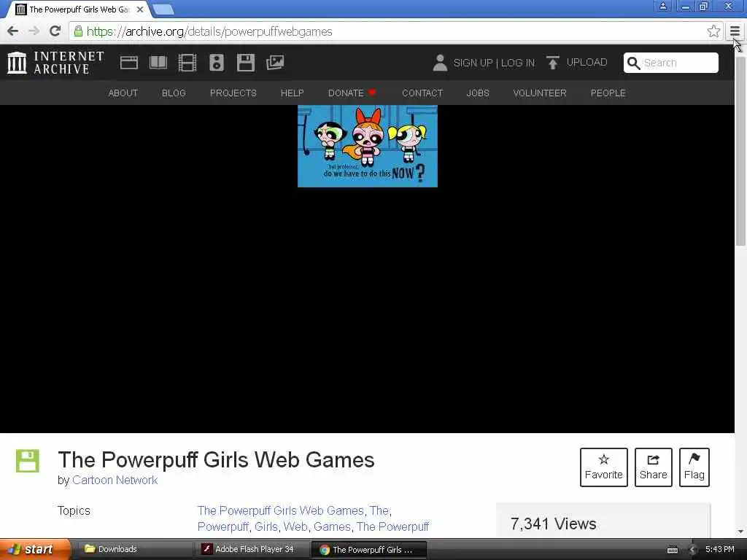This screenshot has height=560, width=747.
Task: Open the VOLUNTEER menu item
Action: coord(540,93)
